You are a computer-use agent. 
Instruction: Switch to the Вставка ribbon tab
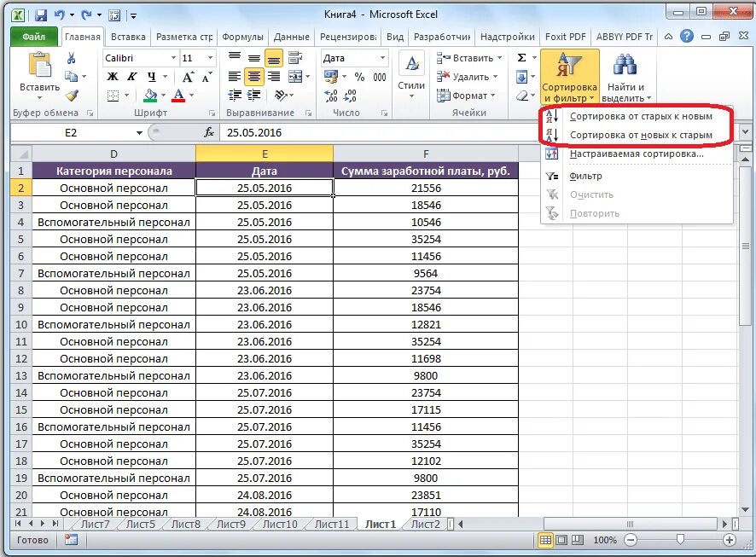click(128, 37)
